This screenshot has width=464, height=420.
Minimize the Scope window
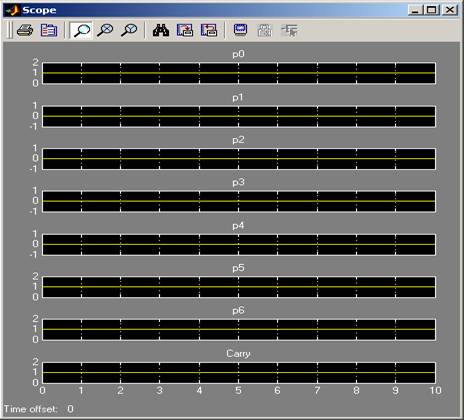click(x=416, y=10)
